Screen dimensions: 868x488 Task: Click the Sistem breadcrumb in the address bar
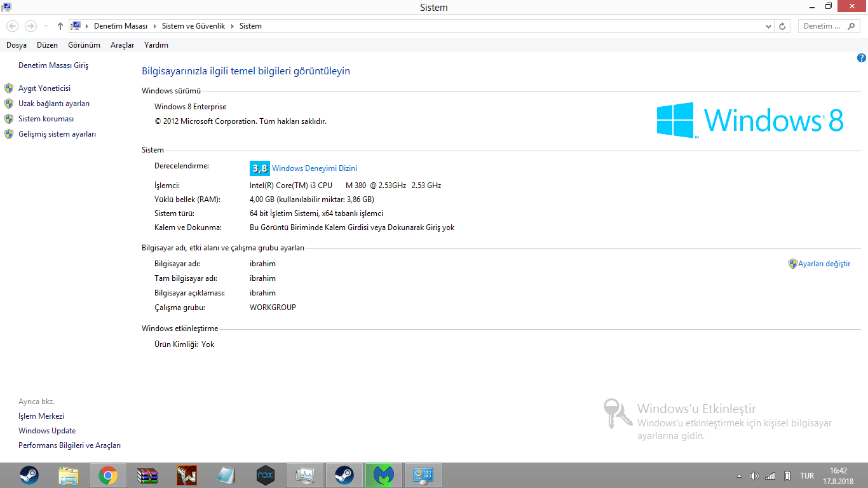click(x=250, y=26)
